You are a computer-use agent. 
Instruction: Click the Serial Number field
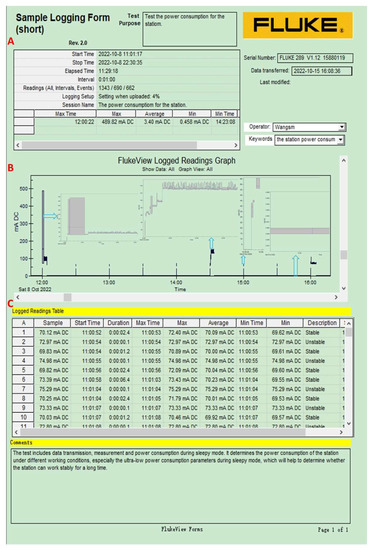[315, 58]
